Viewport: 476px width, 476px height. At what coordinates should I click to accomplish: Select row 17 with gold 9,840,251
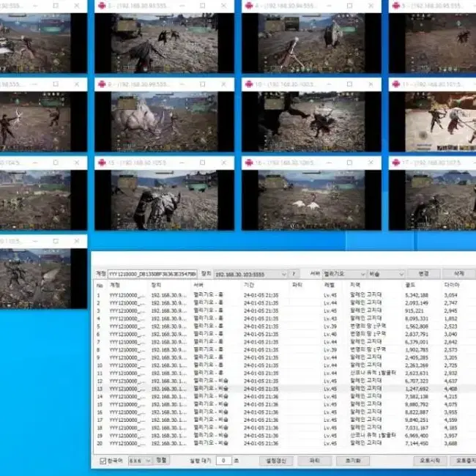point(284,420)
